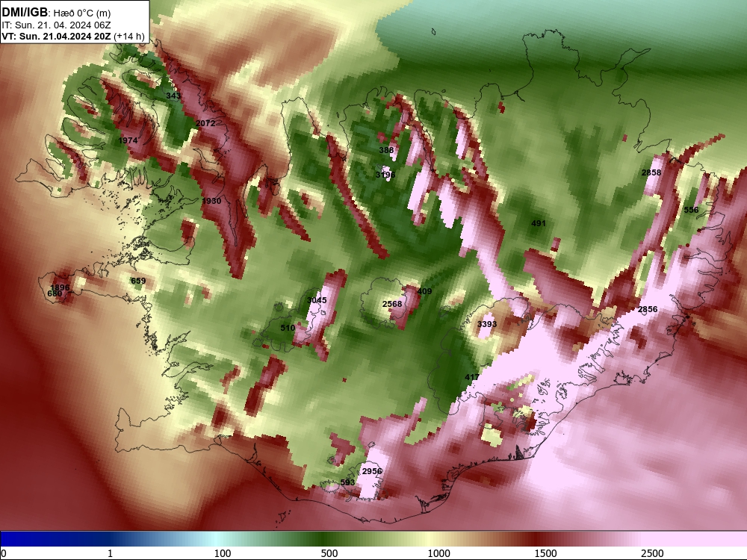The image size is (747, 560).
Task: Click the legend tick label 1500
Action: pyautogui.click(x=545, y=553)
